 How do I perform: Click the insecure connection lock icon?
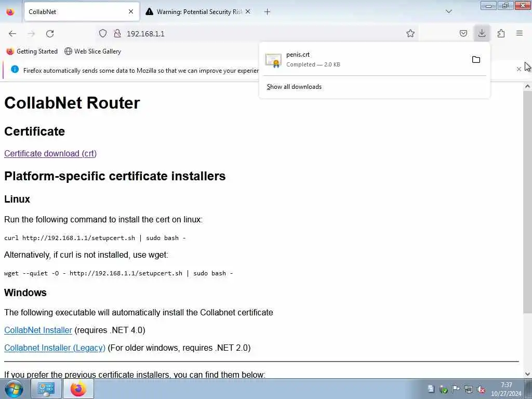click(x=117, y=33)
